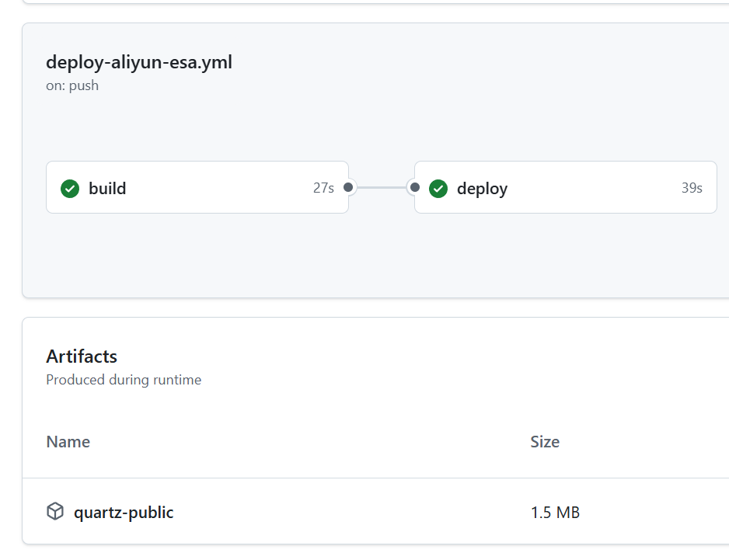Image resolution: width=729 pixels, height=560 pixels.
Task: Click the 27s build duration label
Action: [323, 188]
